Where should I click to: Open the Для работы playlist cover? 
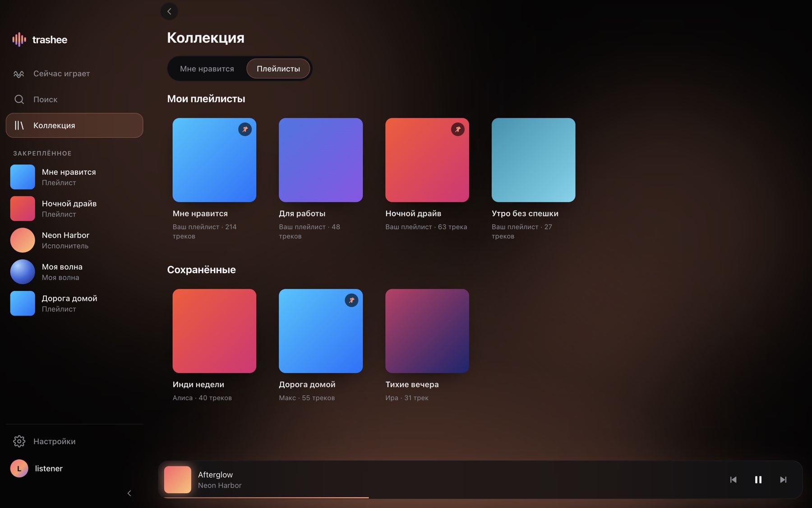point(321,160)
